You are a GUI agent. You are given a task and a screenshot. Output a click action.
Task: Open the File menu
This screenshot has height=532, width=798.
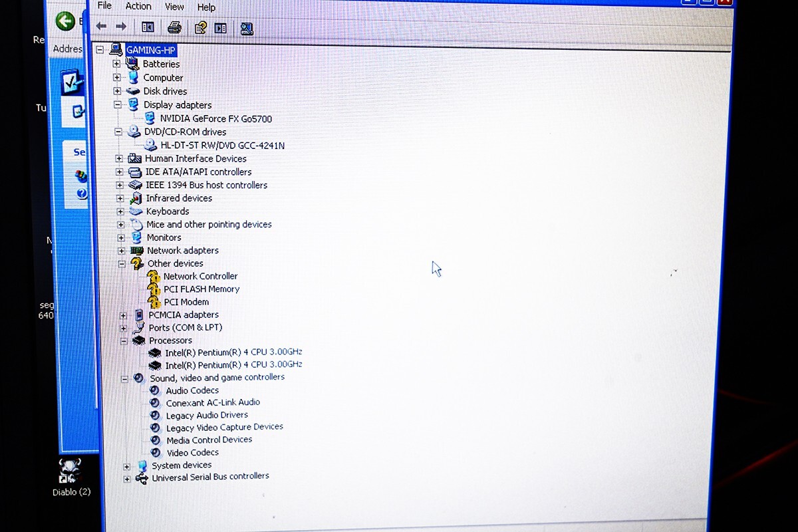point(104,6)
